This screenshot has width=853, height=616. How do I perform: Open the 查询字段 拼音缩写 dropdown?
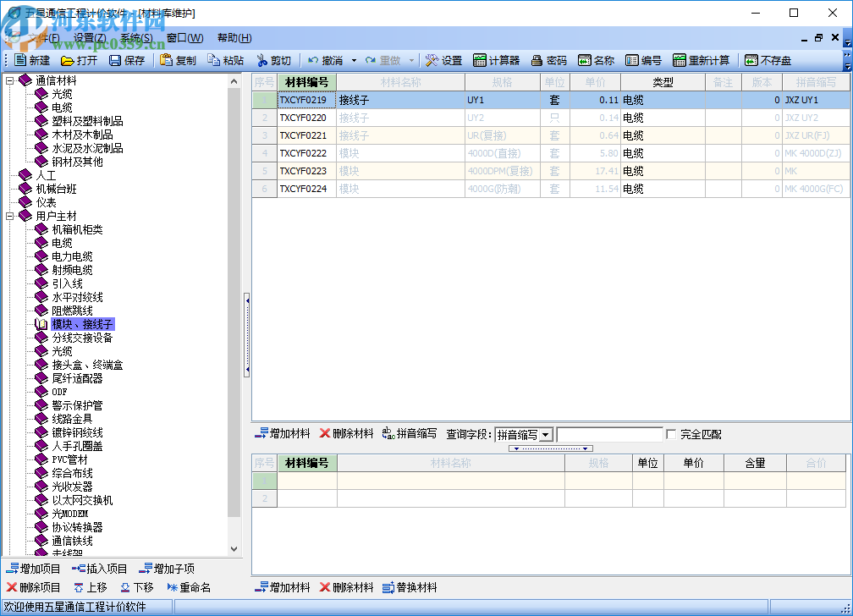546,435
